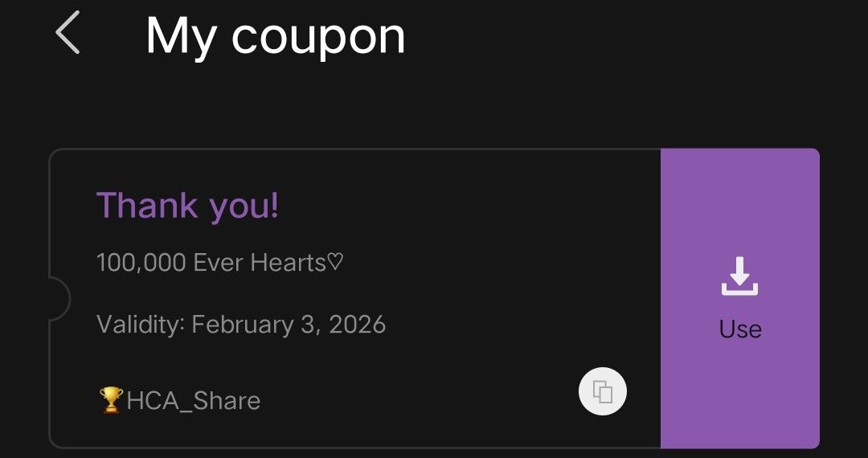Viewport: 868px width, 458px height.
Task: Click the word "My" in the header
Action: point(180,37)
